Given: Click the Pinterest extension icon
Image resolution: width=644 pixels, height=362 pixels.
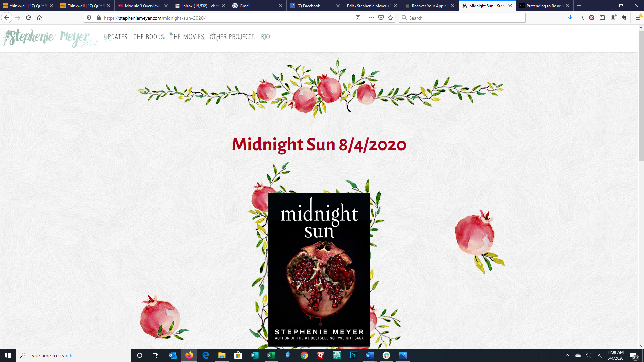Looking at the screenshot, I should click(x=592, y=18).
